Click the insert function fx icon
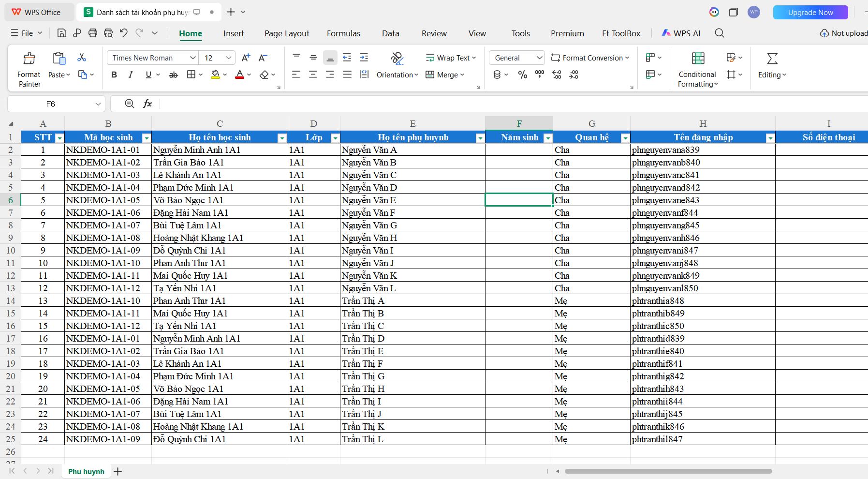This screenshot has height=479, width=868. 147,104
